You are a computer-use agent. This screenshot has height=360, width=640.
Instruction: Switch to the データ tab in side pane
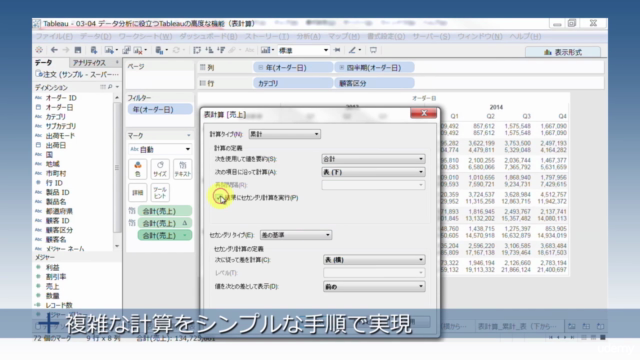click(x=43, y=62)
